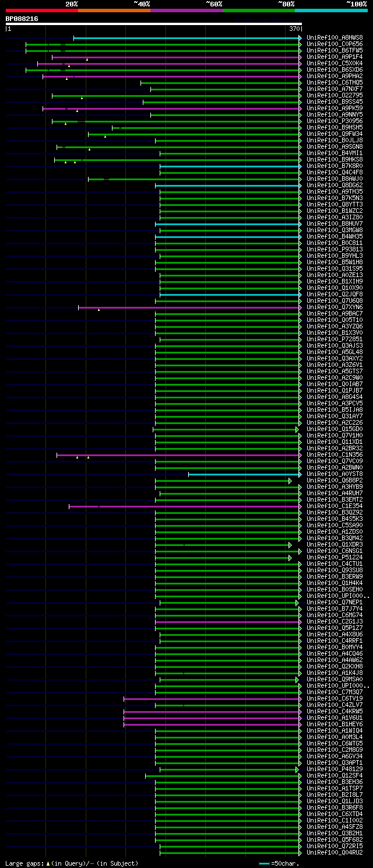373x868 pixels.
Task: Select the label UniRef100_A2C9W0
Action: pyautogui.click(x=335, y=378)
